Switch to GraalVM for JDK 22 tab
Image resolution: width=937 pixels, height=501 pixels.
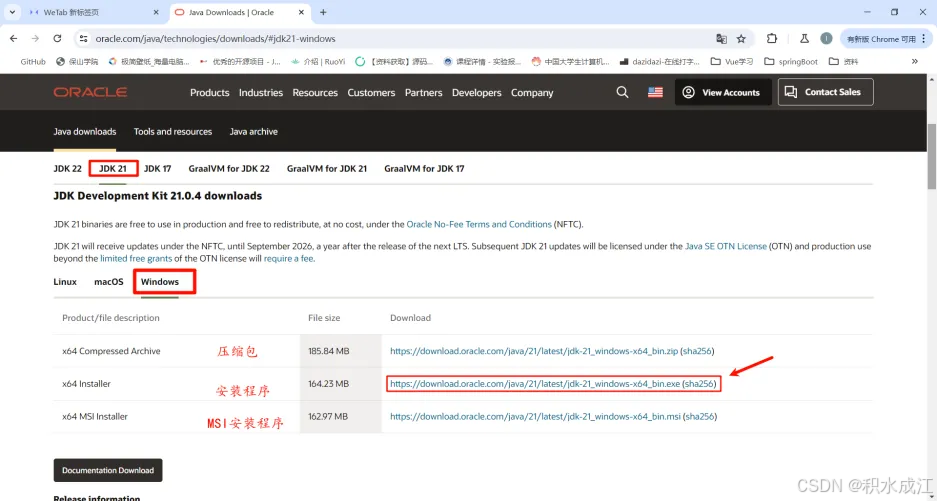click(229, 169)
